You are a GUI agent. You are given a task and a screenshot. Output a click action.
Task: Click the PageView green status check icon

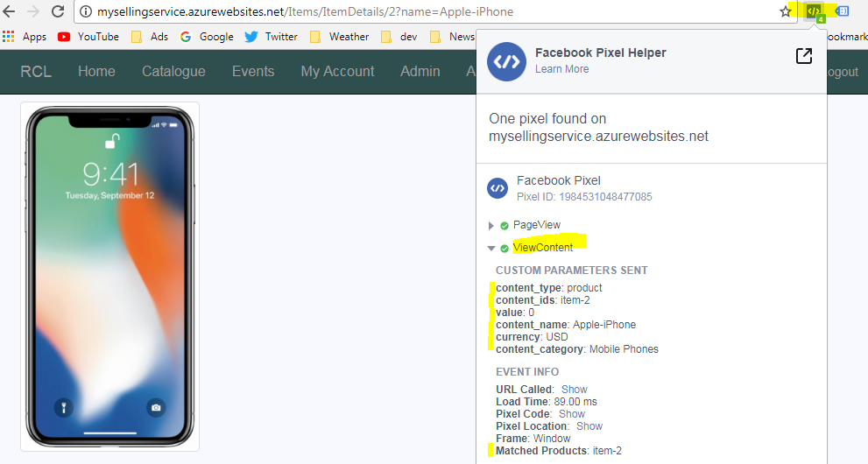point(505,226)
